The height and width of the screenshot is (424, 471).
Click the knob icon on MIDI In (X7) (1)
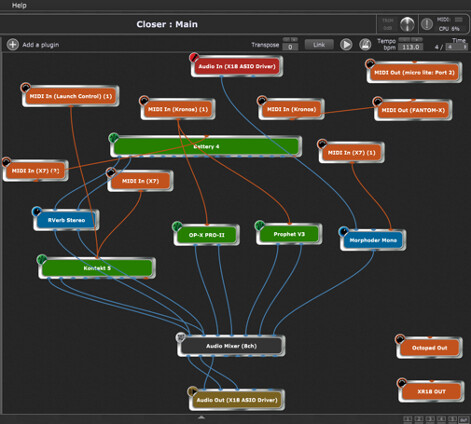tap(322, 144)
